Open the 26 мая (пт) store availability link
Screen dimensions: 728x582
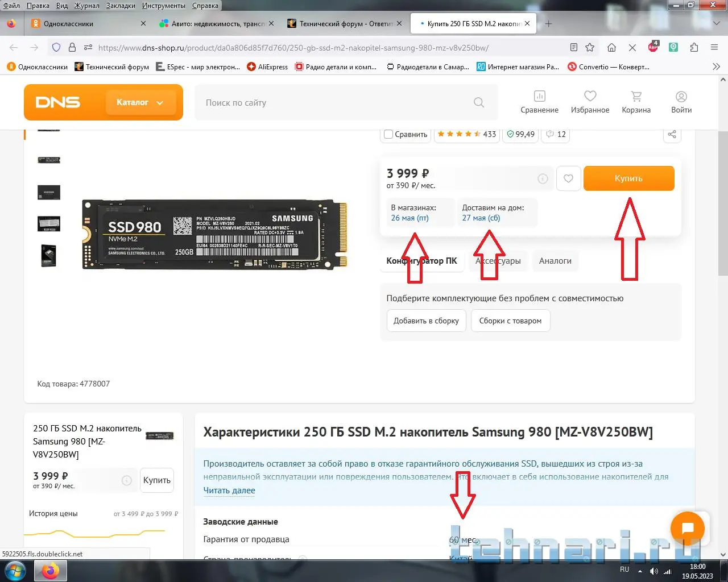coord(410,218)
